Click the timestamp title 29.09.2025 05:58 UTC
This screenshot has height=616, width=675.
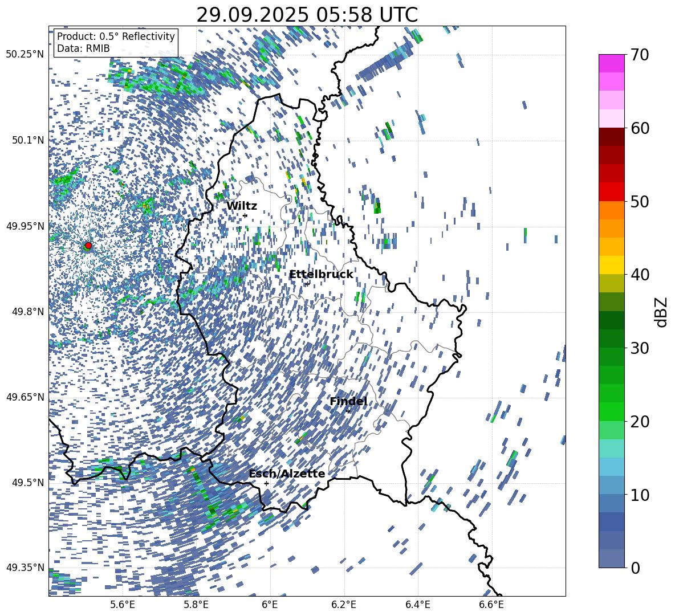307,15
